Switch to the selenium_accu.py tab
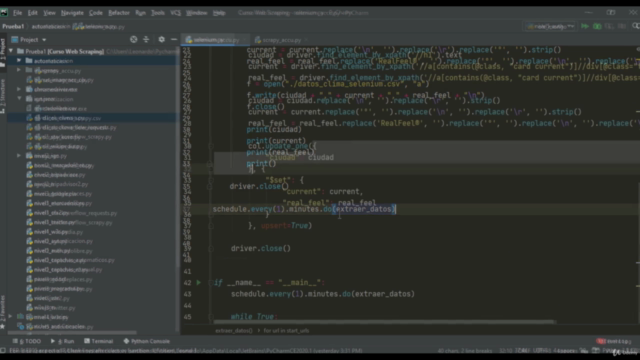Image resolution: width=640 pixels, height=360 pixels. 216,40
